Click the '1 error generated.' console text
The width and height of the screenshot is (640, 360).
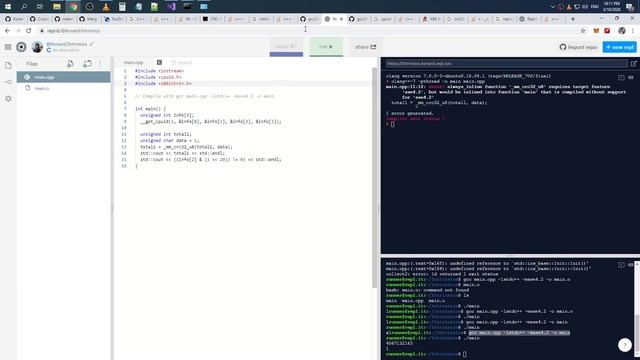[410, 113]
